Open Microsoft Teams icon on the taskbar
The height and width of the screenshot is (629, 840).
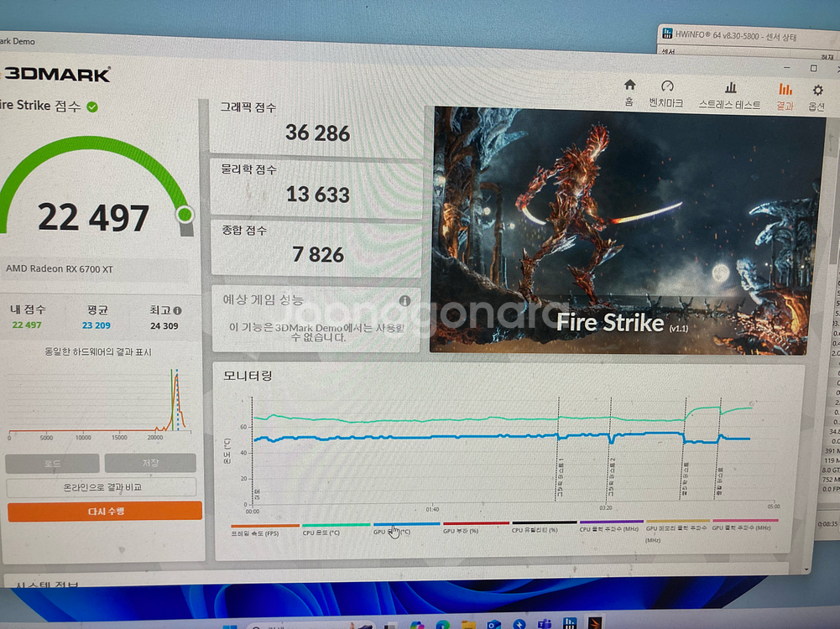pyautogui.click(x=545, y=624)
